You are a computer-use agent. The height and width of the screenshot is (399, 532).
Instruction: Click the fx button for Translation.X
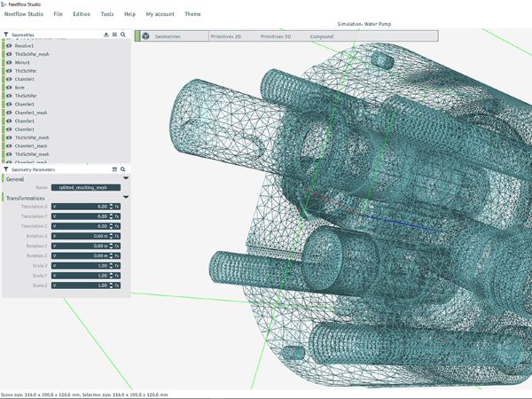116,207
